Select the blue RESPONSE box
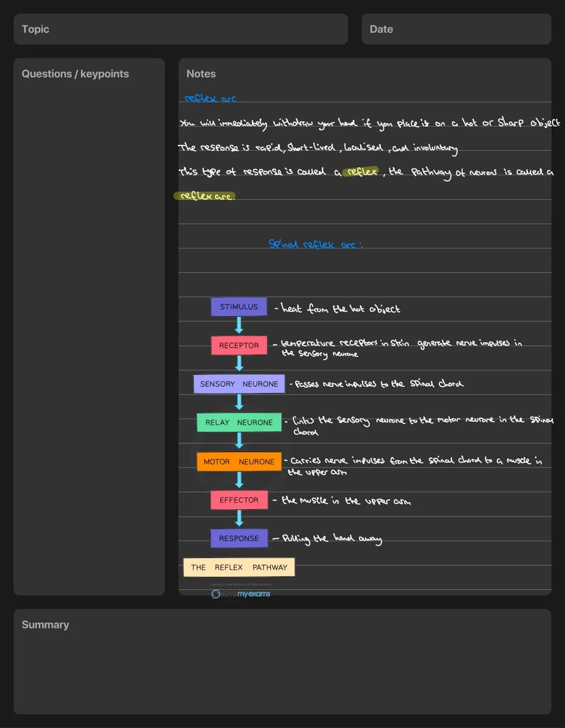The image size is (565, 728). [239, 538]
